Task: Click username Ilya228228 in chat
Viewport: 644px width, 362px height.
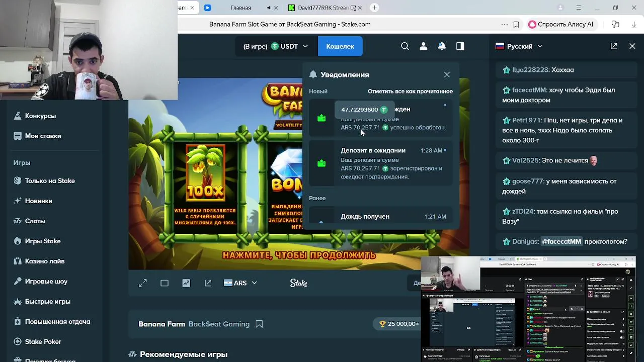Action: pos(530,70)
